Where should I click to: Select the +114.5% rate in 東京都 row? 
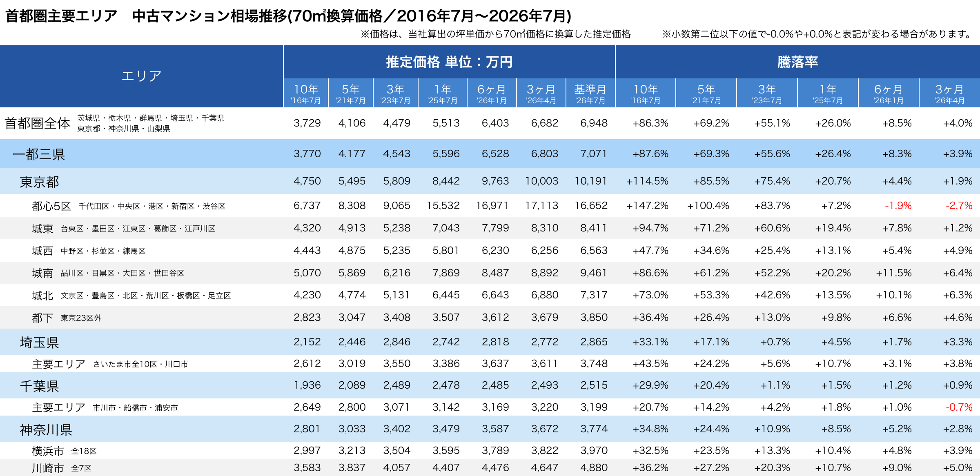pyautogui.click(x=647, y=181)
